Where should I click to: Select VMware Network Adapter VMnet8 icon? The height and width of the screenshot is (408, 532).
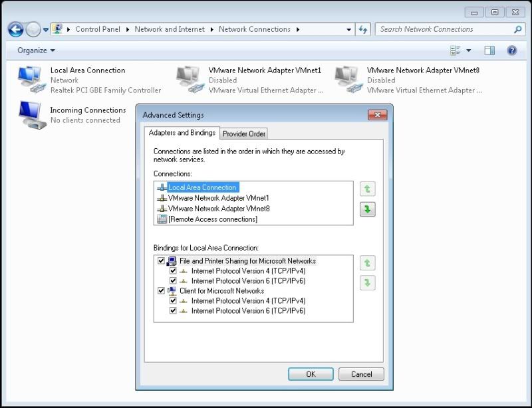pos(348,80)
